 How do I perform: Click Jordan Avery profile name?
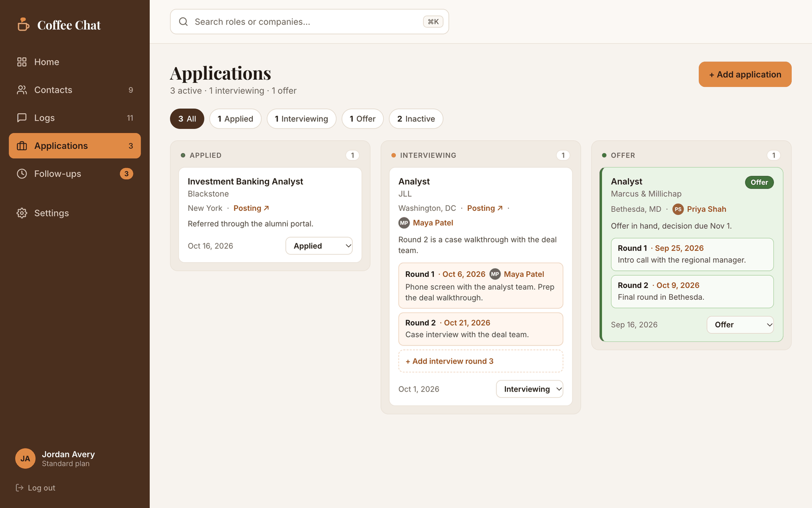point(68,454)
